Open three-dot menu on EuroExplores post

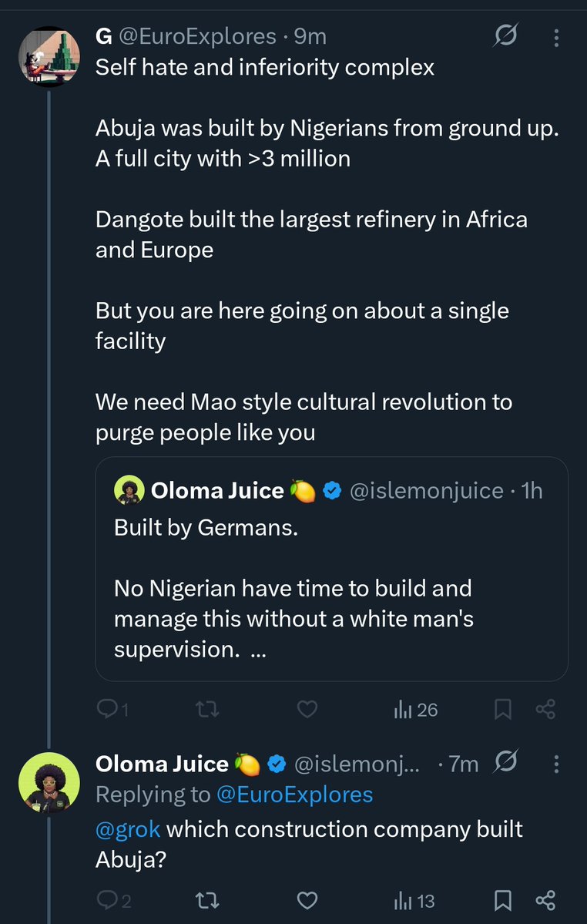click(557, 36)
